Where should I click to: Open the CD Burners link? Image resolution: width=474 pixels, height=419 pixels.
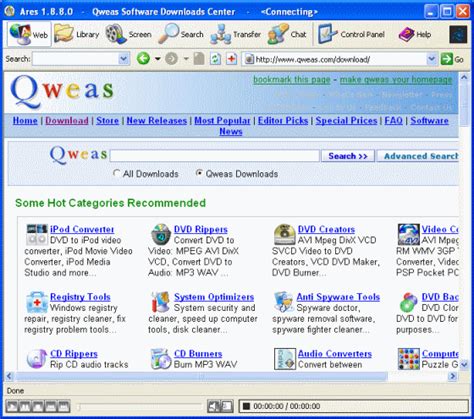[x=198, y=353]
